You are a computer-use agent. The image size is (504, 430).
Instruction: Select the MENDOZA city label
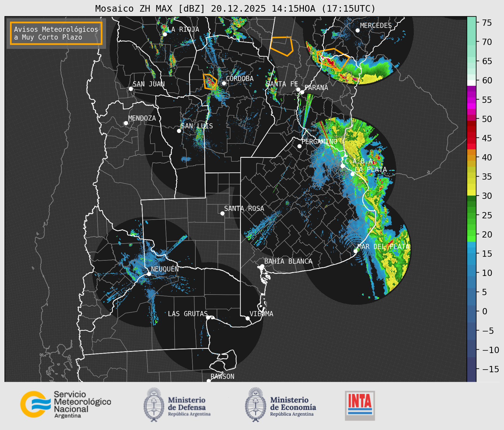(x=142, y=118)
